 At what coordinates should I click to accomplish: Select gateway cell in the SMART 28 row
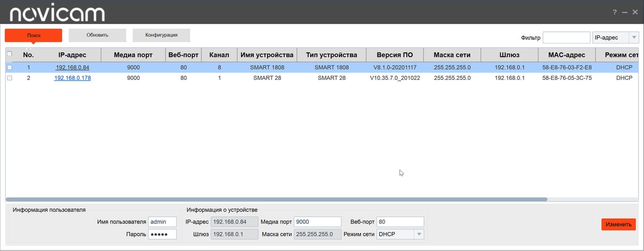coord(509,78)
